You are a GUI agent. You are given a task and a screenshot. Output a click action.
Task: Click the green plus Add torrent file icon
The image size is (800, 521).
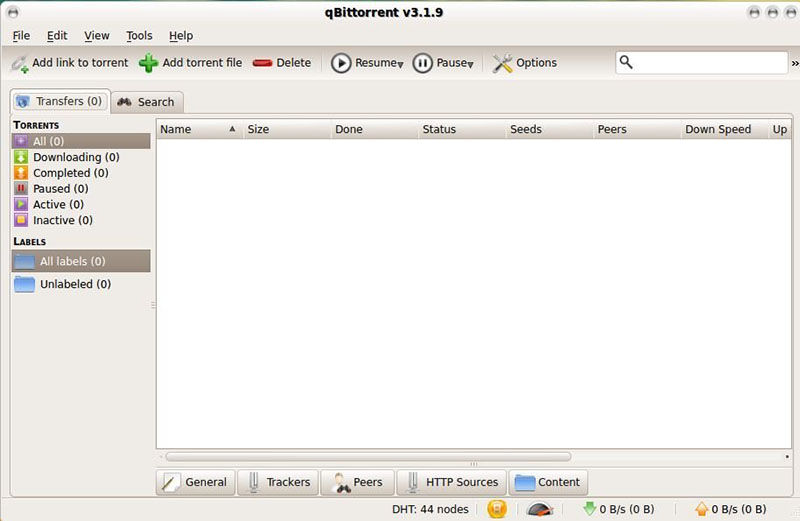tap(148, 63)
